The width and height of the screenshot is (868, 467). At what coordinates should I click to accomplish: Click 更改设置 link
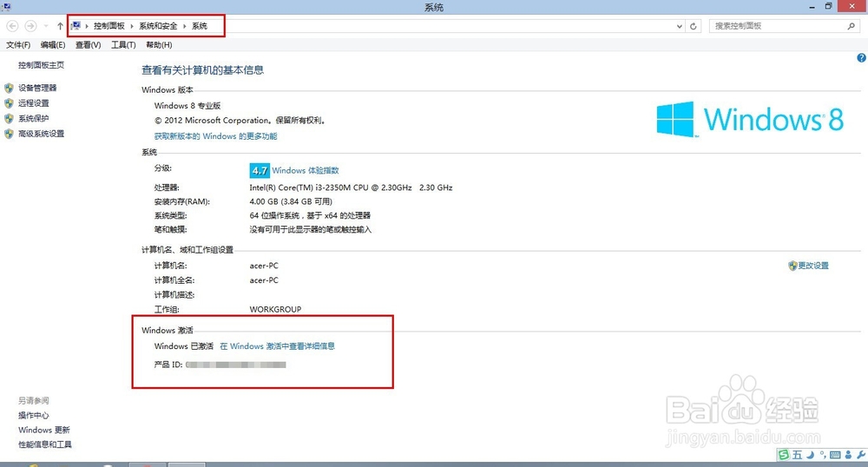point(813,266)
